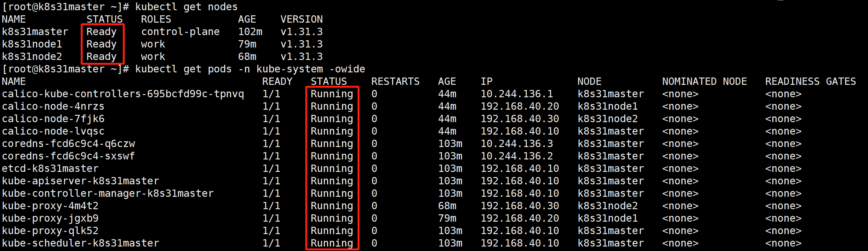Click the VERSION column header

click(x=301, y=19)
